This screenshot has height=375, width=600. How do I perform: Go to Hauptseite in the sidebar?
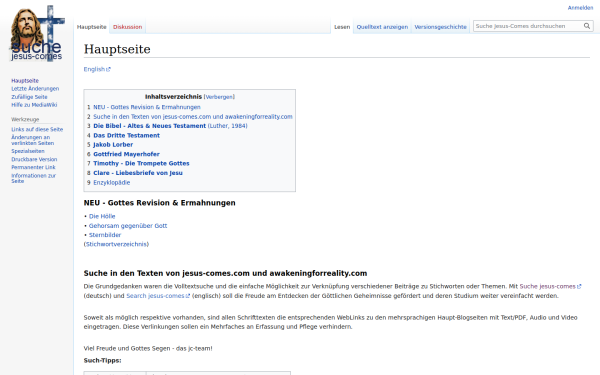click(x=25, y=81)
